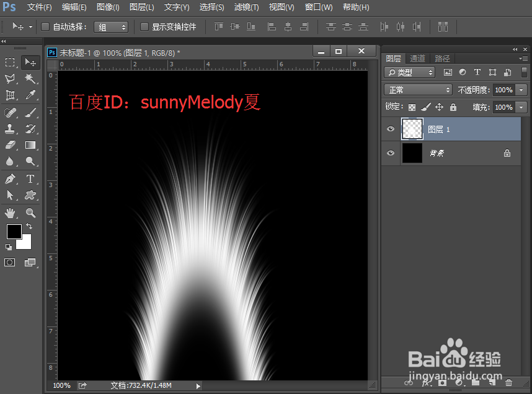532x394 pixels.
Task: Select the Eraser tool
Action: [10, 145]
